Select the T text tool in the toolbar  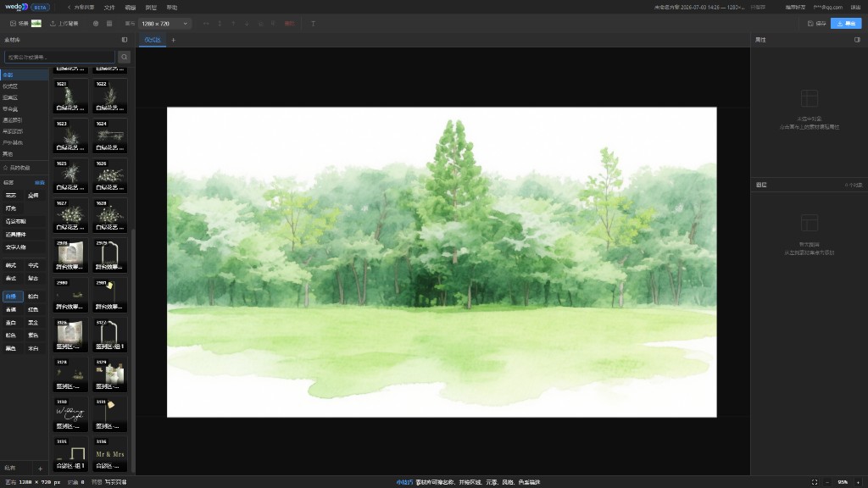(313, 24)
